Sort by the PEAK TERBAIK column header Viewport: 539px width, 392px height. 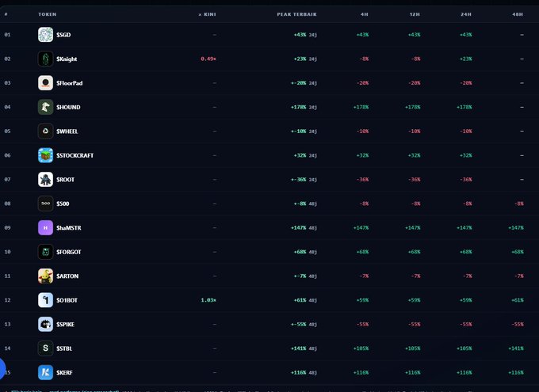click(297, 14)
